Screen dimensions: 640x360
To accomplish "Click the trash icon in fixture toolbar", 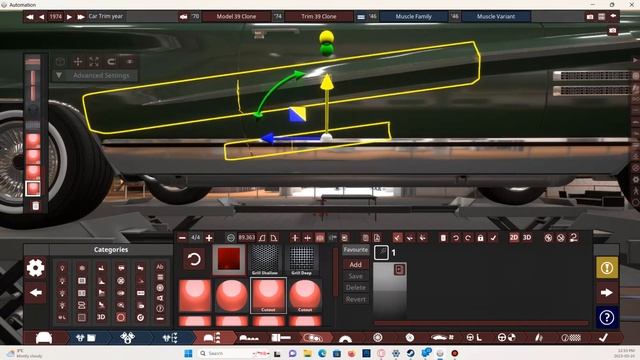I will tap(443, 238).
